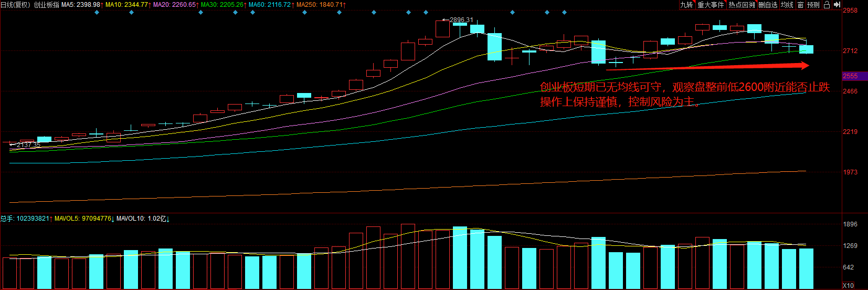Click the 日线(复权) period label
Image resolution: width=868 pixels, height=290 pixels.
click(x=16, y=5)
